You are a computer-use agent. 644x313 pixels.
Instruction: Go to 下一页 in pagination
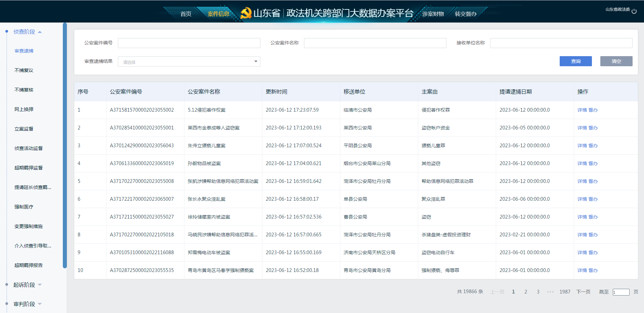point(583,292)
